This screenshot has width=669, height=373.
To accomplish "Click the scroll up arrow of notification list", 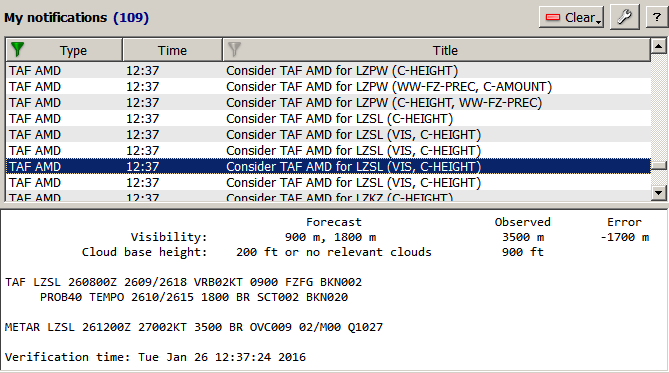I will tap(659, 46).
